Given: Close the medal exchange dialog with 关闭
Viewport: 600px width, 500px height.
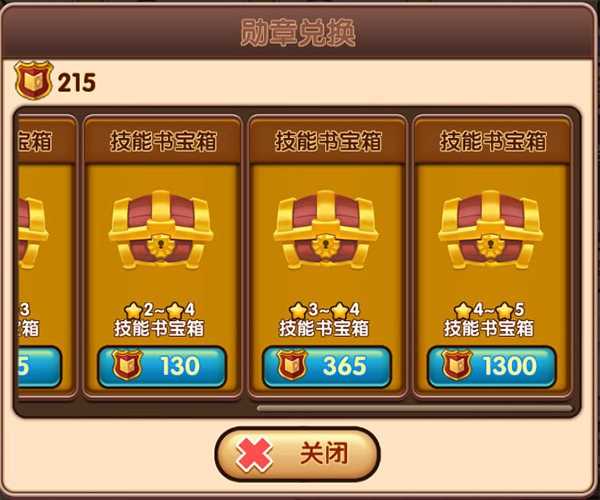Looking at the screenshot, I should coord(297,454).
